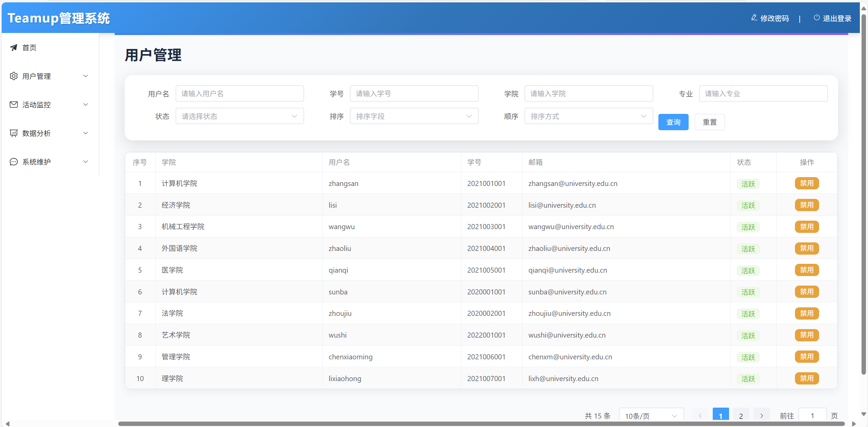Expand the 系统维护 sidebar menu chevron
868x427 pixels.
(x=86, y=162)
